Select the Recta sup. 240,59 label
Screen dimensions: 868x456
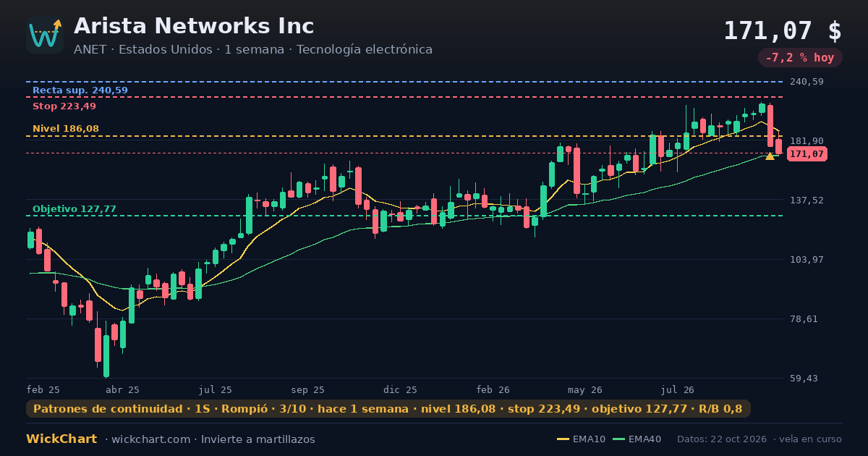click(x=80, y=90)
